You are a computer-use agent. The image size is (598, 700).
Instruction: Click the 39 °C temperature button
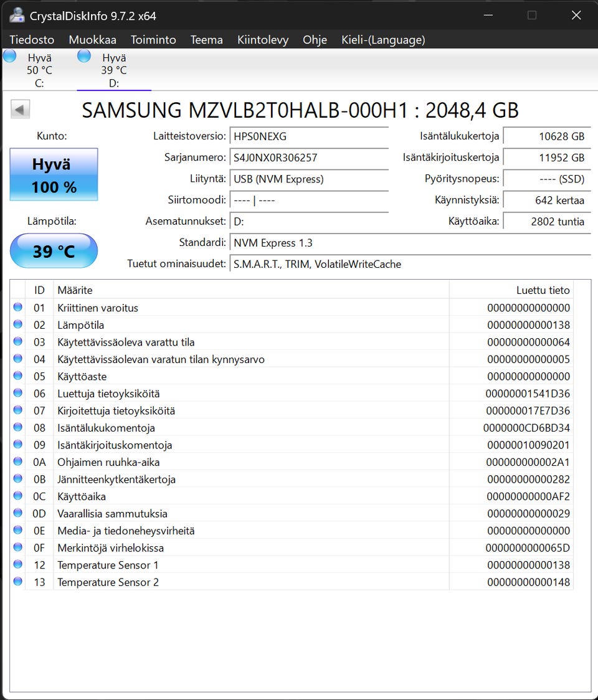pyautogui.click(x=54, y=251)
